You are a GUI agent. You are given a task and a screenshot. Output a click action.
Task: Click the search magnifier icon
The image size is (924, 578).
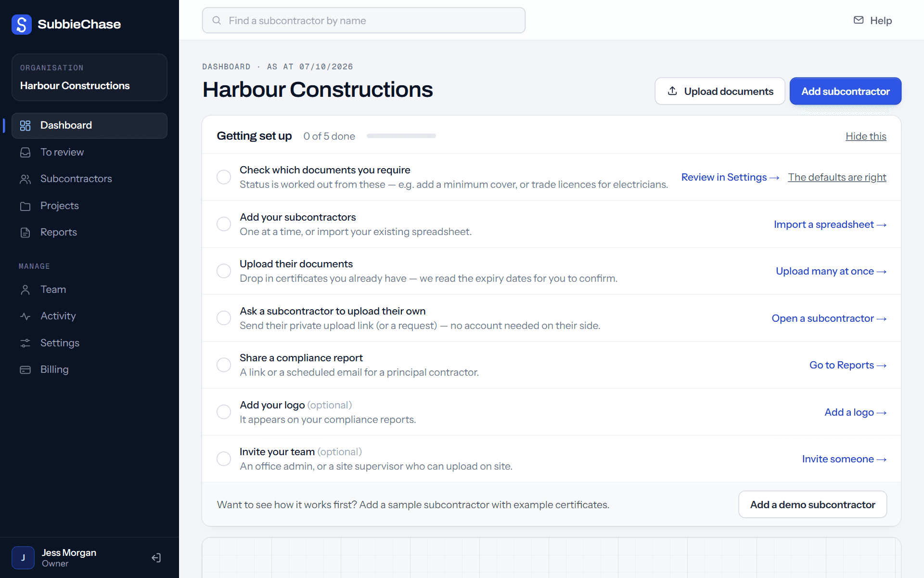click(x=217, y=20)
